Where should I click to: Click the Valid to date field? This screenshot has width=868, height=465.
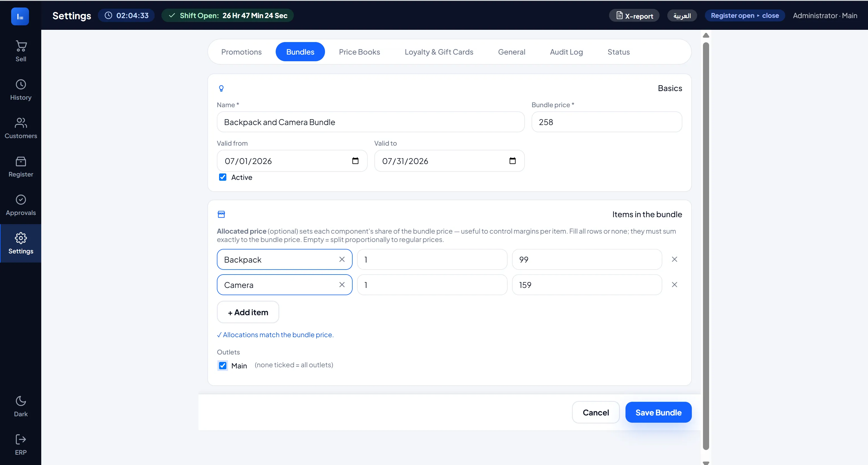pos(449,161)
